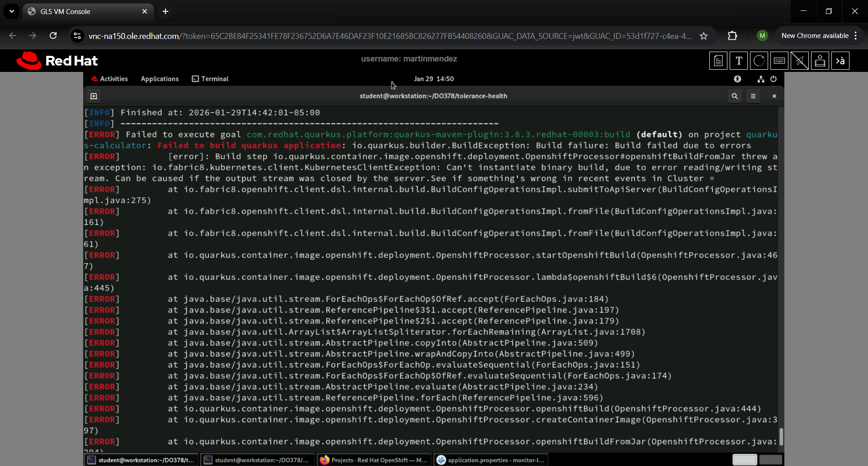Click the startOpenshiftBuild stack line
The image size is (868, 466).
coord(431,261)
